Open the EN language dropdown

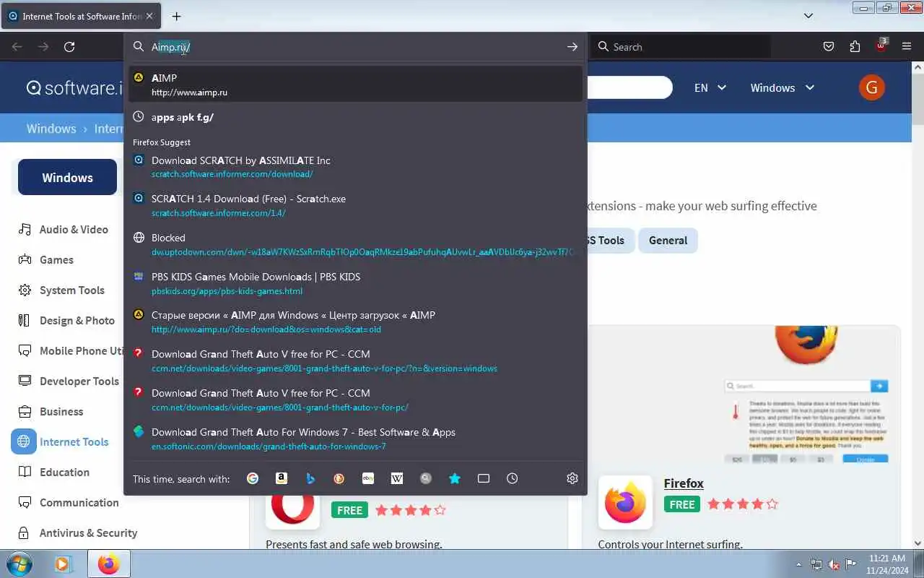(x=710, y=87)
